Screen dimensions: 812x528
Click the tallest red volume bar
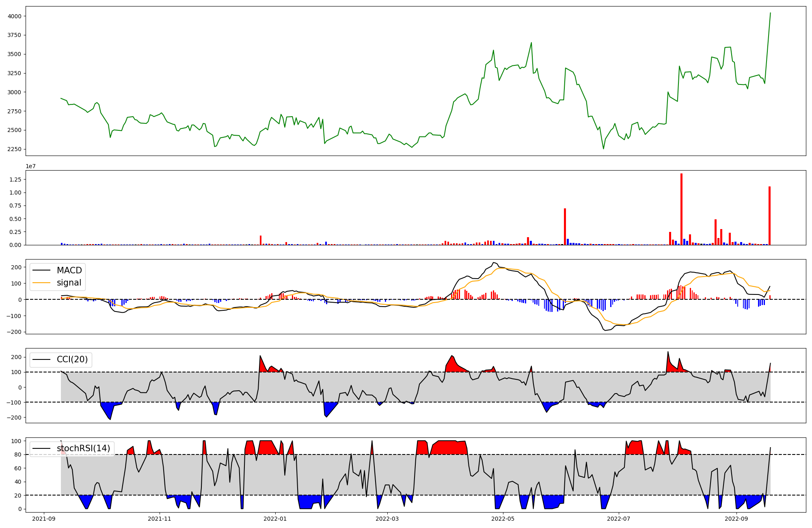(x=681, y=209)
